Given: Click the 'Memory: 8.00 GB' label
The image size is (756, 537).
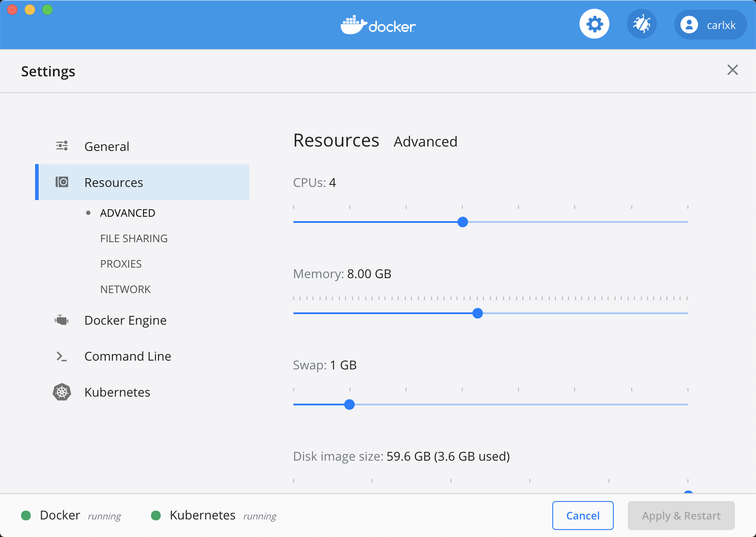Looking at the screenshot, I should click(x=342, y=274).
